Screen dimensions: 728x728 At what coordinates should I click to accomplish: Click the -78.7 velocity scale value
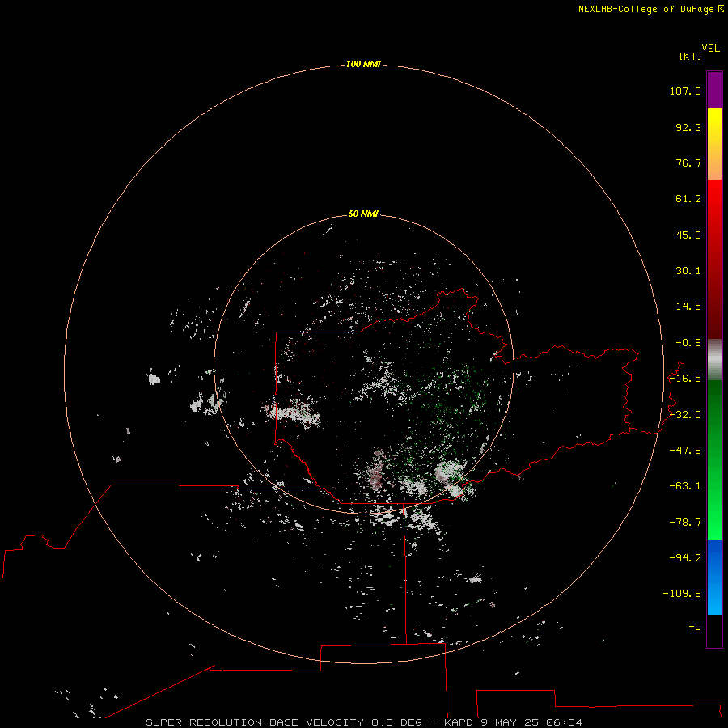pyautogui.click(x=685, y=523)
